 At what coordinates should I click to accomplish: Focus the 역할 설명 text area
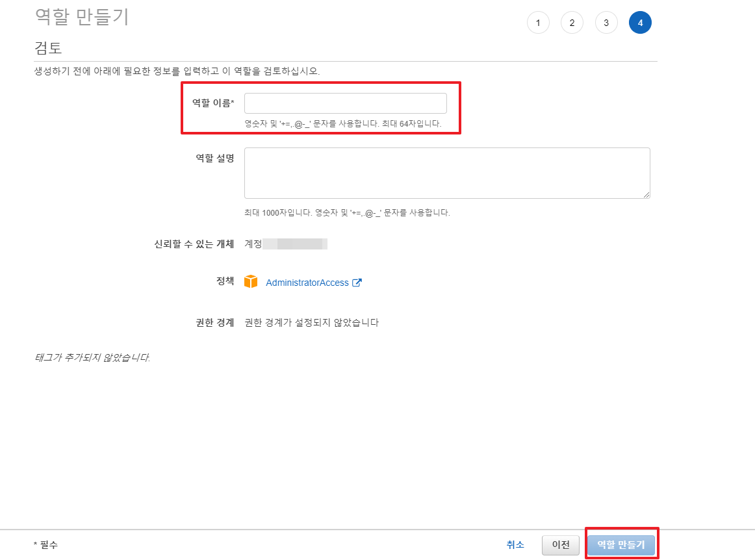446,173
